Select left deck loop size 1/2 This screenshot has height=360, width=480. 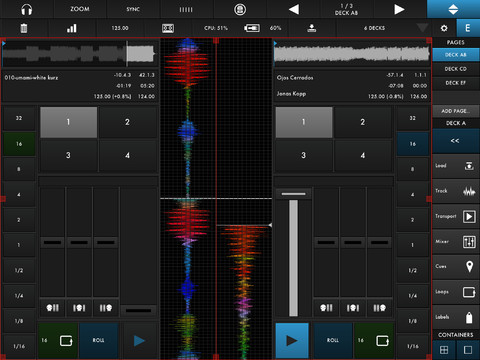19,270
